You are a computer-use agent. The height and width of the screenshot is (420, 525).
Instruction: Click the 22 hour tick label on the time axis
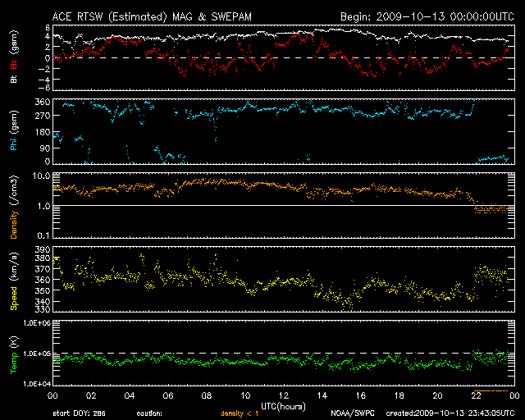(x=475, y=395)
